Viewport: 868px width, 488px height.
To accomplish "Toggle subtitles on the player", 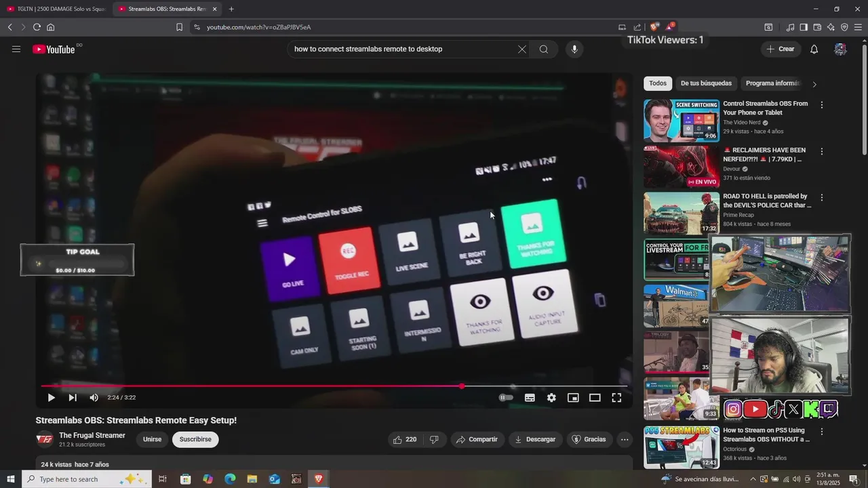I will pos(530,398).
